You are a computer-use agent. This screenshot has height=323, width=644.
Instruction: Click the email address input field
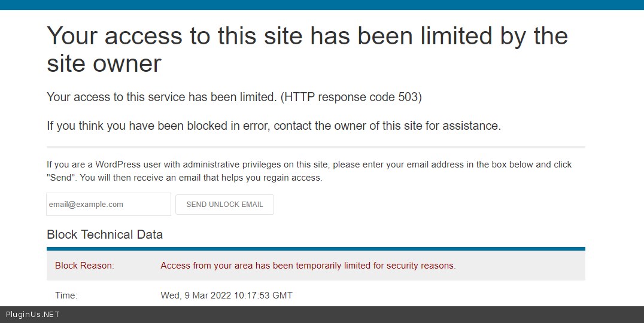108,204
